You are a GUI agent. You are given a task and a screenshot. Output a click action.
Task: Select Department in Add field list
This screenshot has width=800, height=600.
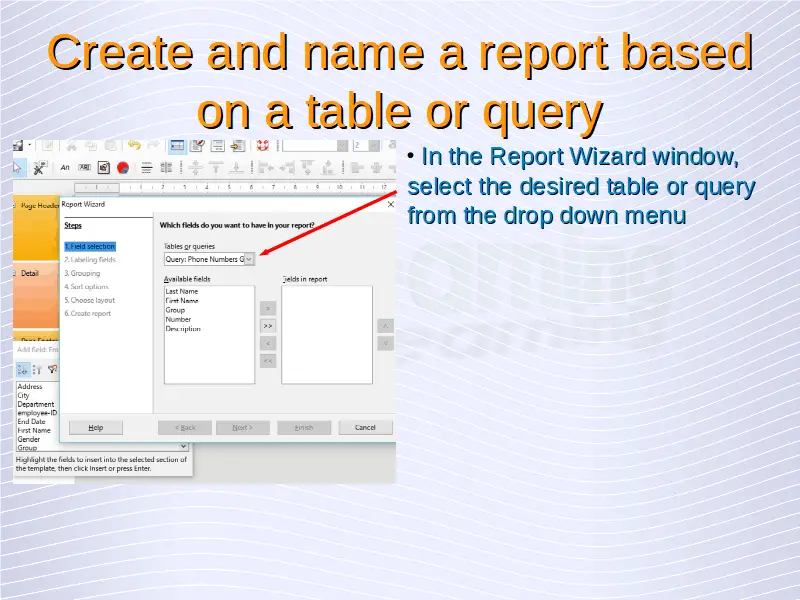tap(36, 404)
